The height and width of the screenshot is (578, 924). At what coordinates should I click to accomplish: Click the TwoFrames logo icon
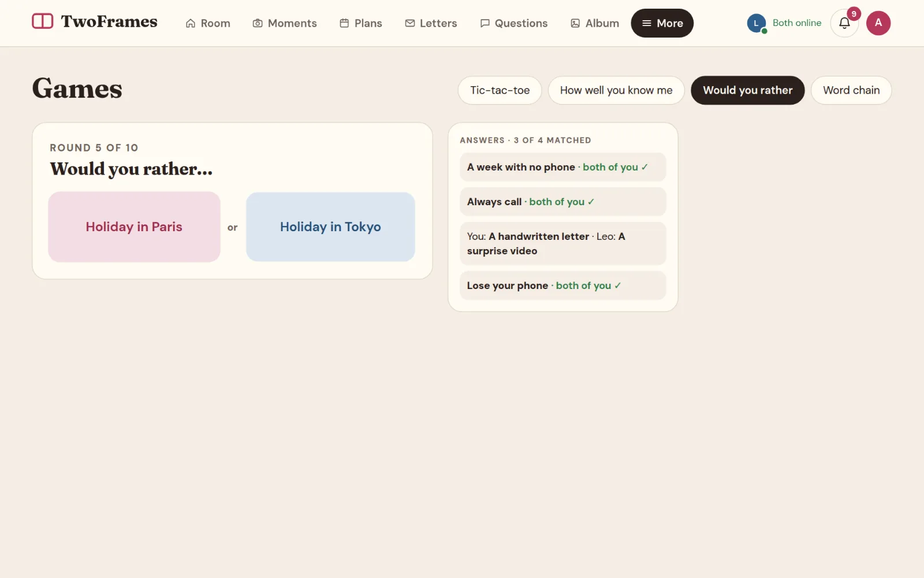[42, 21]
